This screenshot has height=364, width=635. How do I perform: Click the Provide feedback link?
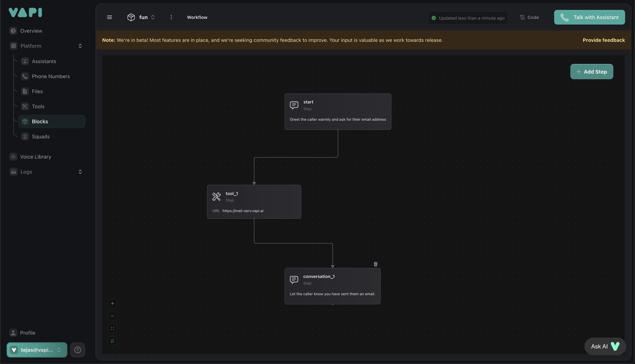[x=604, y=40]
